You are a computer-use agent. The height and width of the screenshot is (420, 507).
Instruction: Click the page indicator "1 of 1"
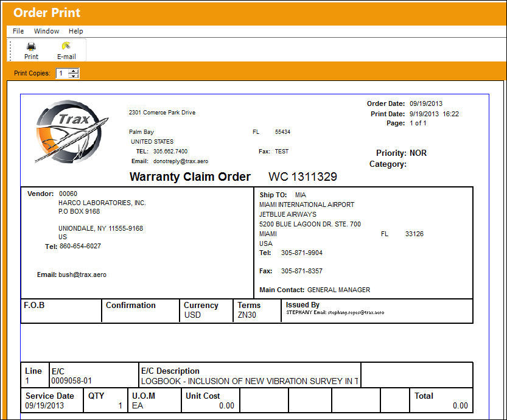[x=418, y=123]
